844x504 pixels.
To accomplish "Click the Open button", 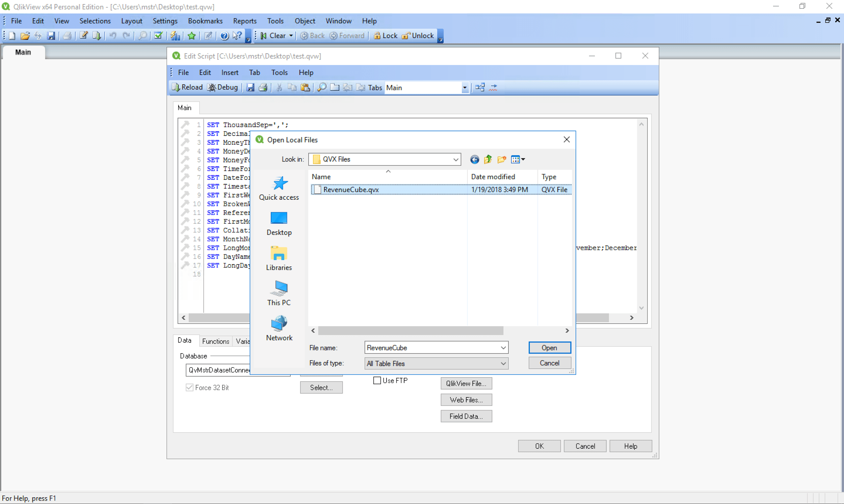I will [549, 348].
